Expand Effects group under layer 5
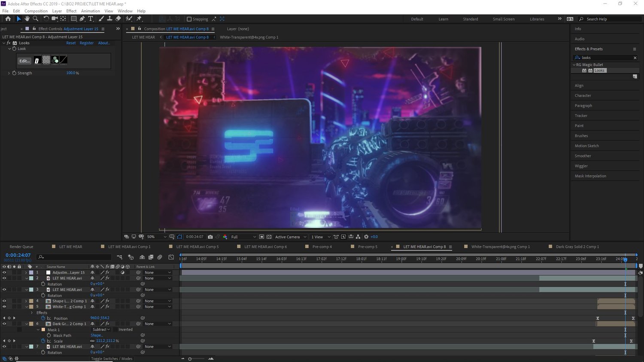The height and width of the screenshot is (362, 644). pyautogui.click(x=32, y=313)
